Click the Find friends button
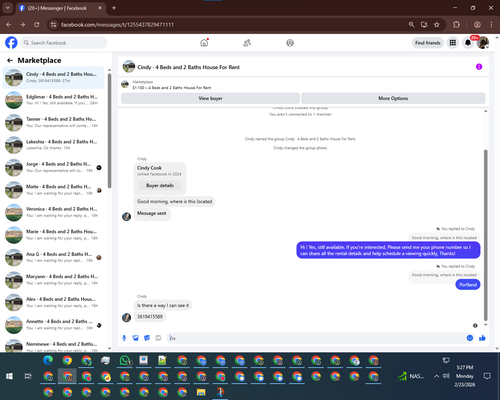Screen dimensions: 500x400 tap(428, 43)
